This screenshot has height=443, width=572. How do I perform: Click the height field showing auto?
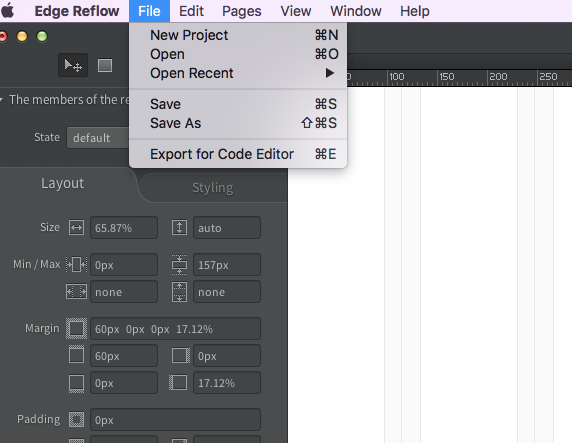pyautogui.click(x=227, y=228)
